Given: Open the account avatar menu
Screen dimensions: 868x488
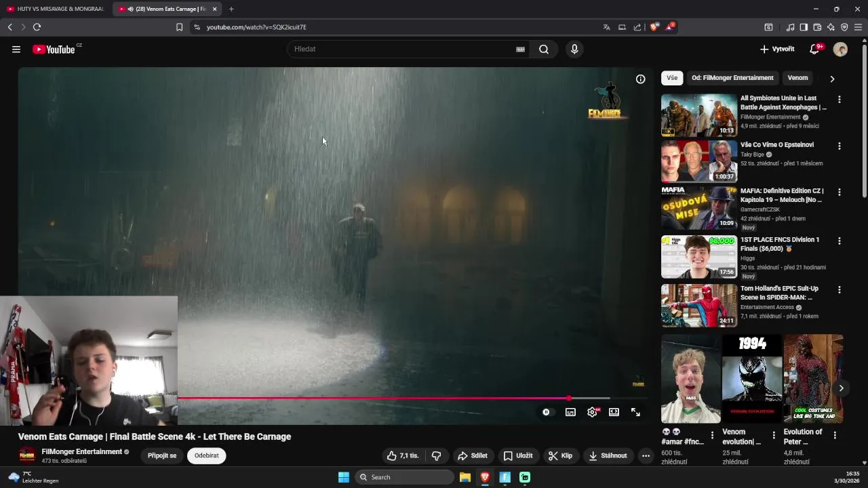Looking at the screenshot, I should click(x=840, y=49).
